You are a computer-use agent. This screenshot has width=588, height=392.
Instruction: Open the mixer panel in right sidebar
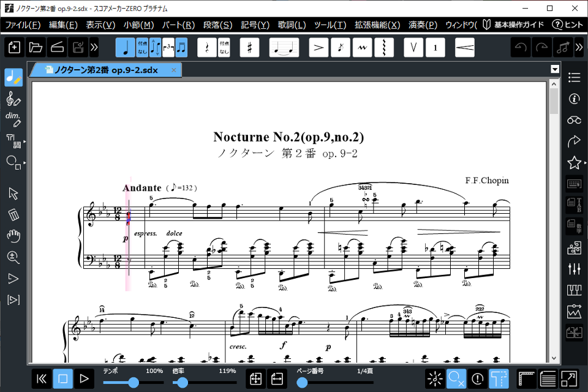click(575, 269)
